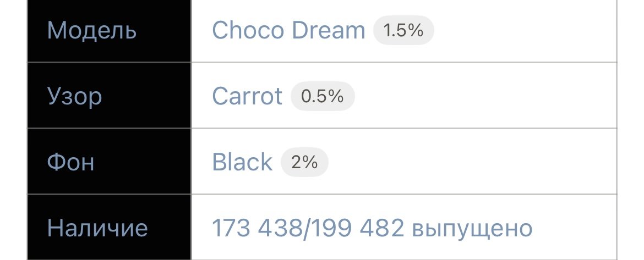Select the Фон row label
The width and height of the screenshot is (644, 260).
click(70, 162)
